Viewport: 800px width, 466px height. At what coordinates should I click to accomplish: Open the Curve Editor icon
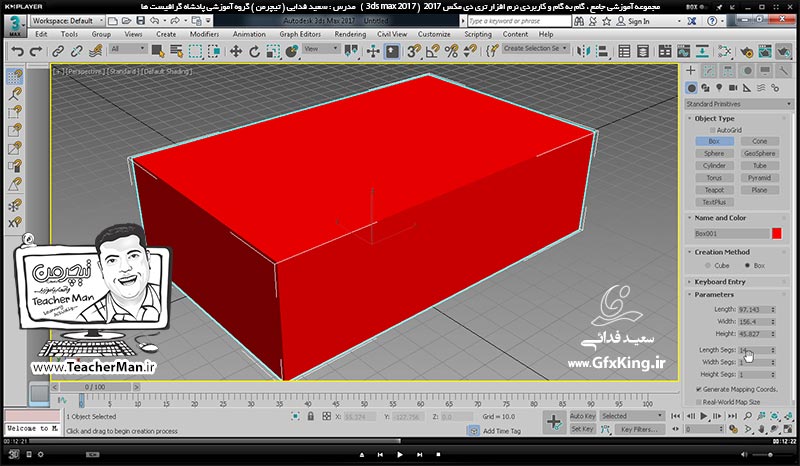pos(683,52)
